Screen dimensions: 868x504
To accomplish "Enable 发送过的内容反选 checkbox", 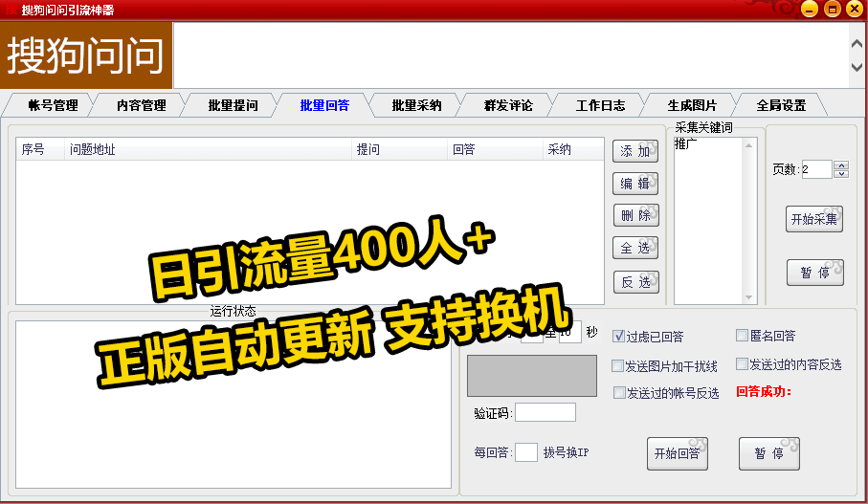I will 742,363.
